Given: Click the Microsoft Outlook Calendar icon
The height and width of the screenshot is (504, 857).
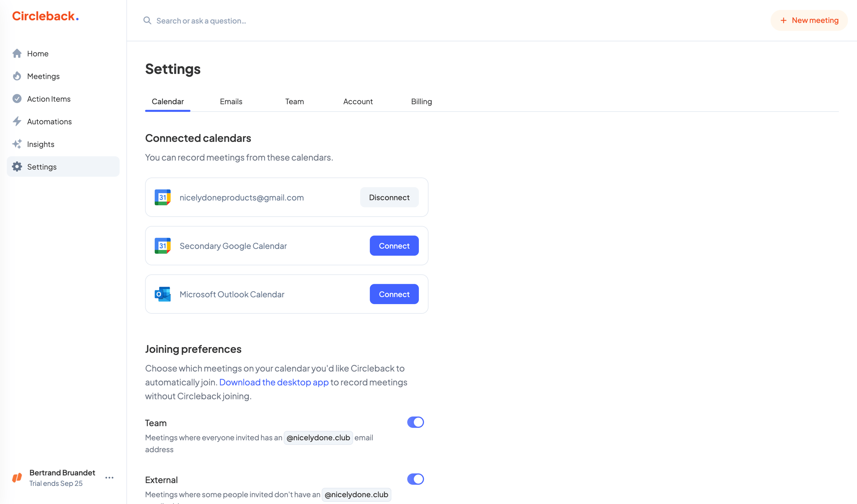Looking at the screenshot, I should [162, 294].
